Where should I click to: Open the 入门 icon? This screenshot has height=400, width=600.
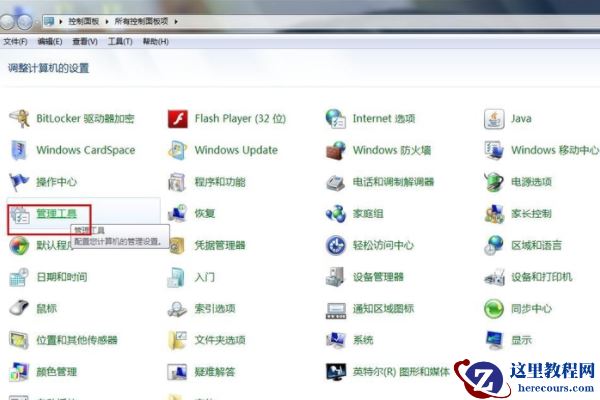177,277
